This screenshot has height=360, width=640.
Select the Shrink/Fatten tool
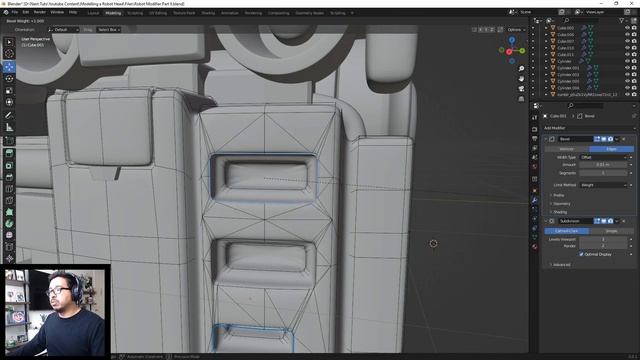click(9, 259)
